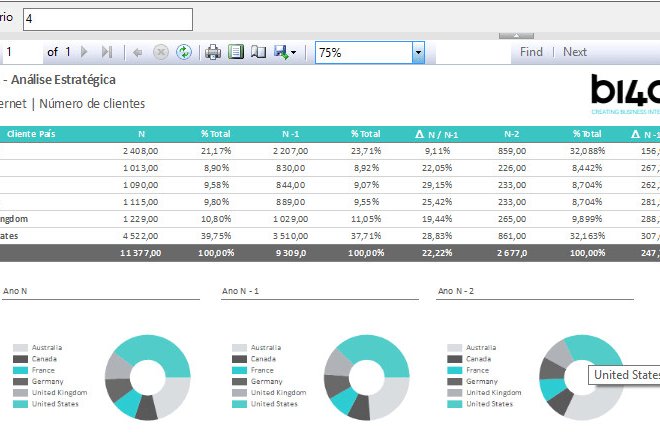
Task: Click United States legend swatch in Ano N
Action: pos(20,404)
